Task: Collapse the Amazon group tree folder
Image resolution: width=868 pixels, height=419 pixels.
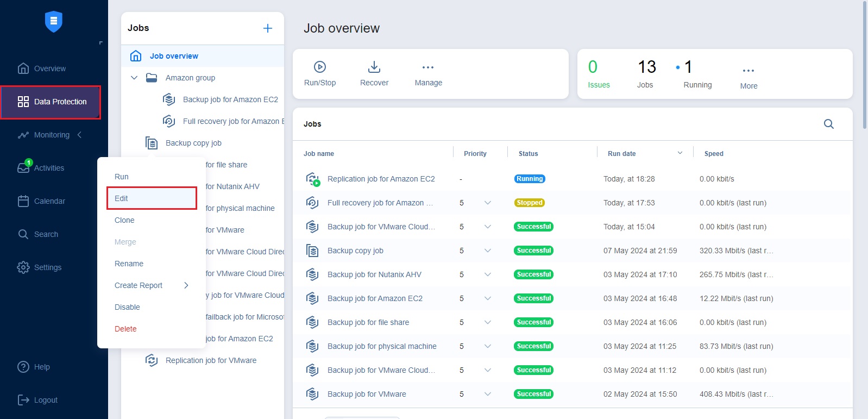Action: tap(134, 78)
